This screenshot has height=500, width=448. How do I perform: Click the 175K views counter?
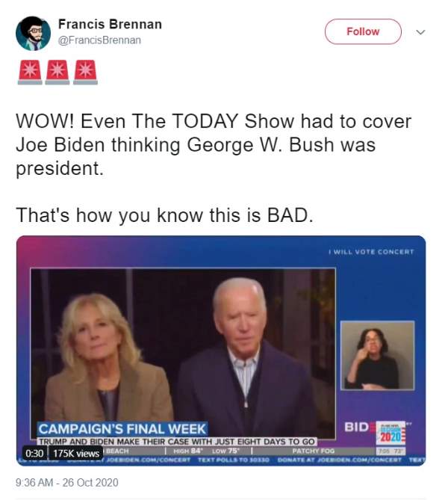[x=76, y=453]
